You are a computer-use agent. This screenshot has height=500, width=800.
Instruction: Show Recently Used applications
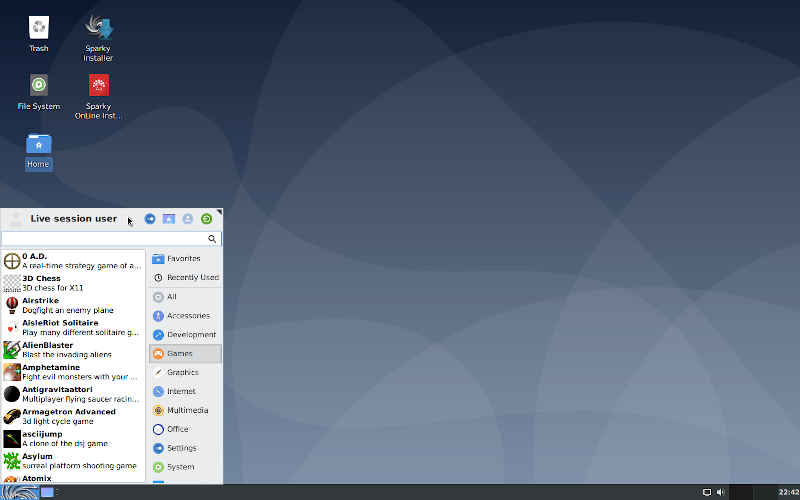[186, 278]
